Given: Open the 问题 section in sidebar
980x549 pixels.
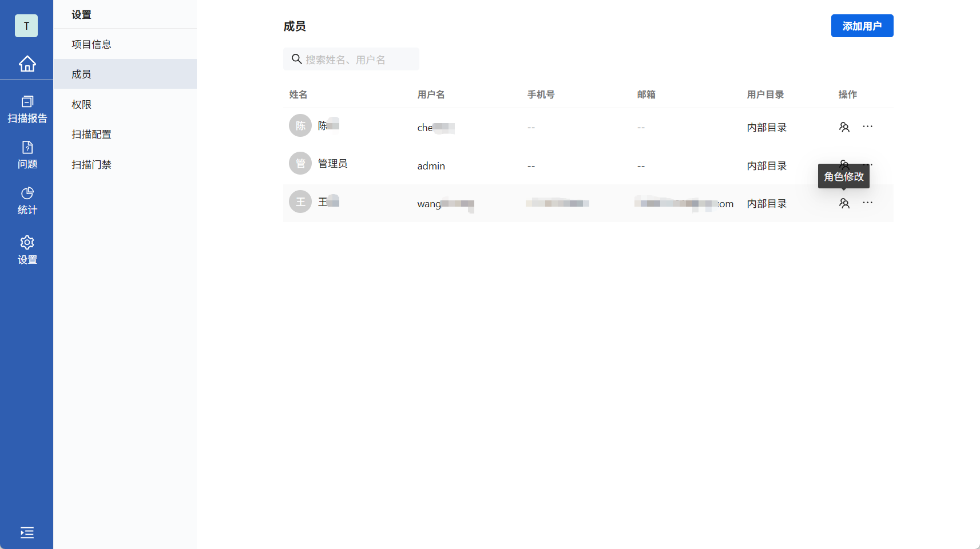Looking at the screenshot, I should click(27, 155).
